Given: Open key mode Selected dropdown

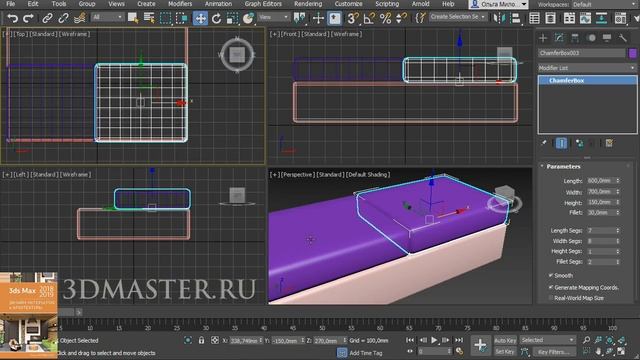Looking at the screenshot, I should pos(547,340).
